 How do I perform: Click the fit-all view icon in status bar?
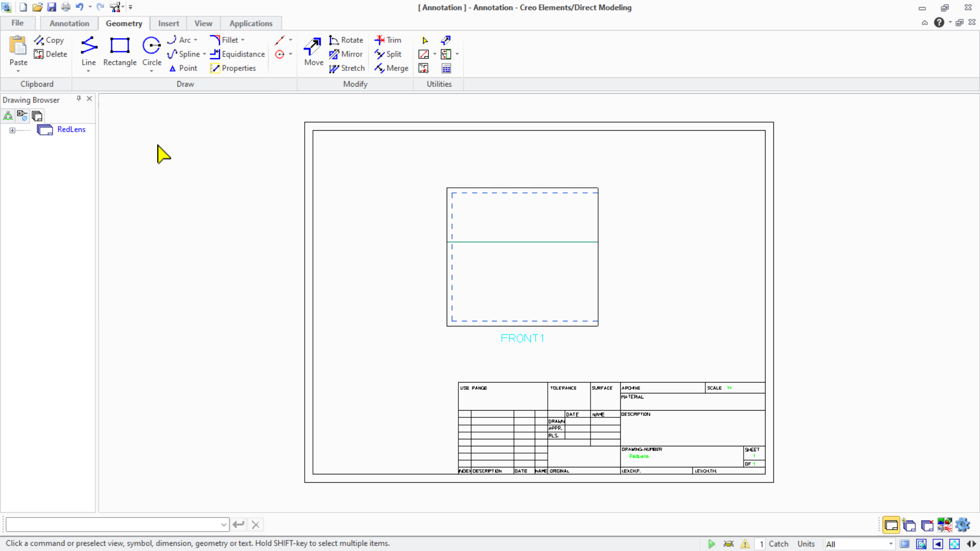click(x=954, y=544)
